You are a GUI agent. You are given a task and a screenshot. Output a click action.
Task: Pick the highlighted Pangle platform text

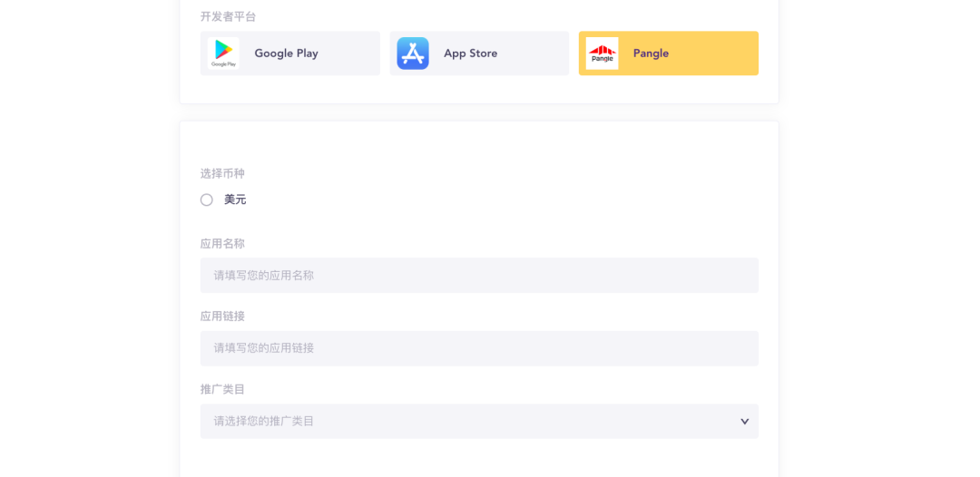pyautogui.click(x=651, y=54)
